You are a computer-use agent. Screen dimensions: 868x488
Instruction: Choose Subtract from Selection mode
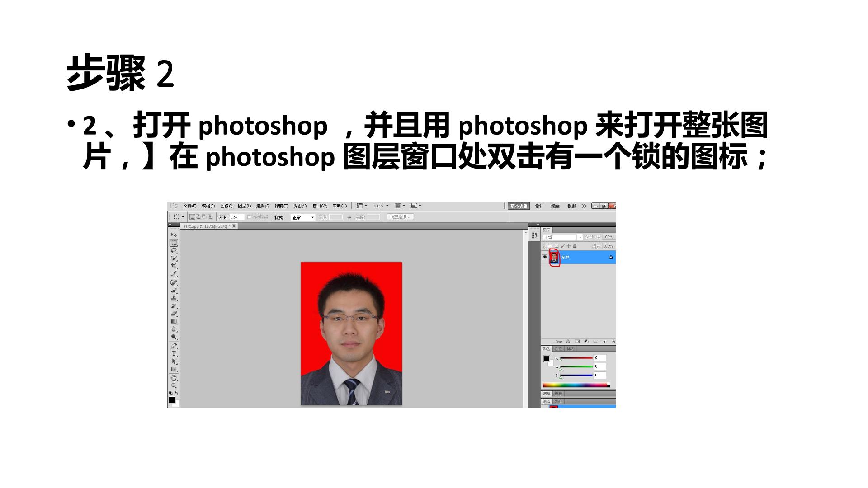click(204, 217)
